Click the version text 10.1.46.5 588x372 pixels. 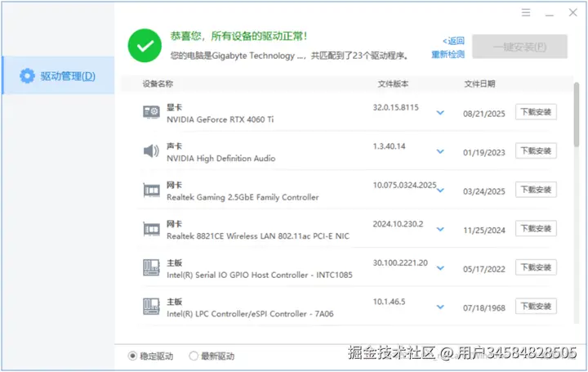(389, 302)
